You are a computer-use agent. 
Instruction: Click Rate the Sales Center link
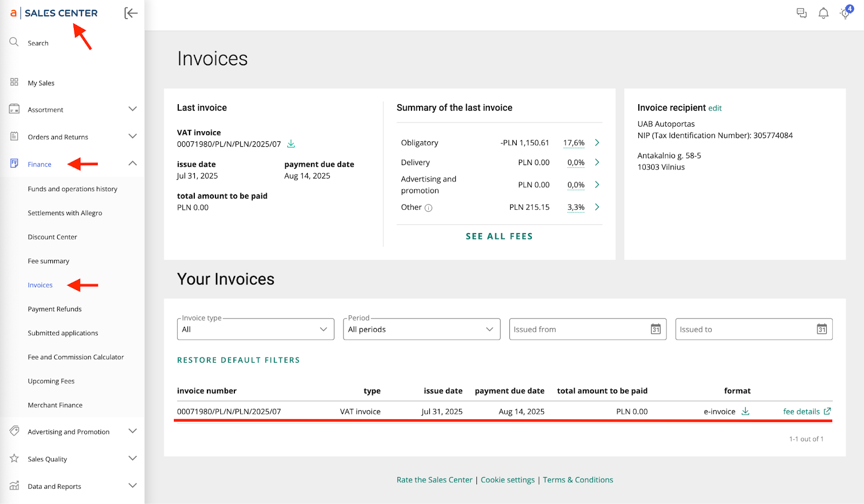click(435, 480)
